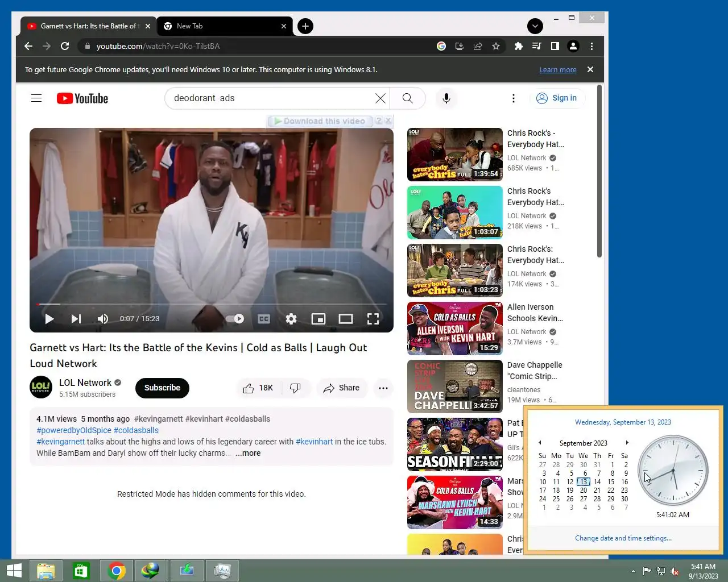Toggle the autoplay switch
The width and height of the screenshot is (728, 582).
pyautogui.click(x=235, y=319)
